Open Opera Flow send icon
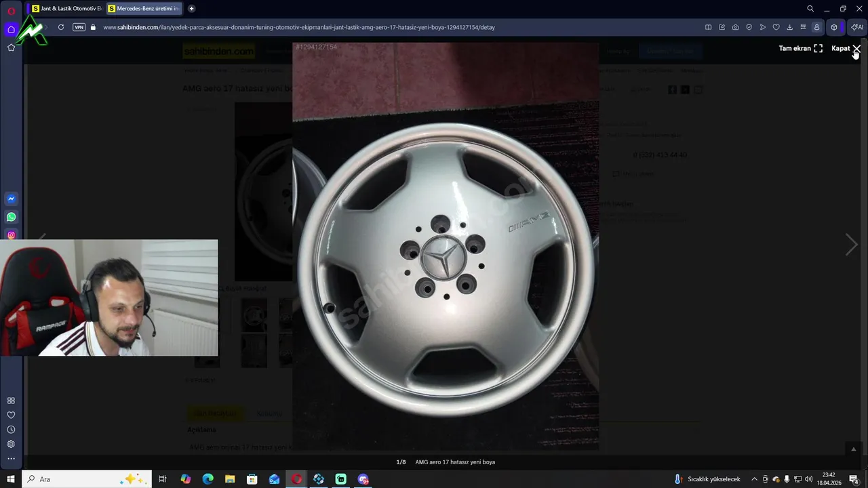The image size is (868, 488). 762,27
